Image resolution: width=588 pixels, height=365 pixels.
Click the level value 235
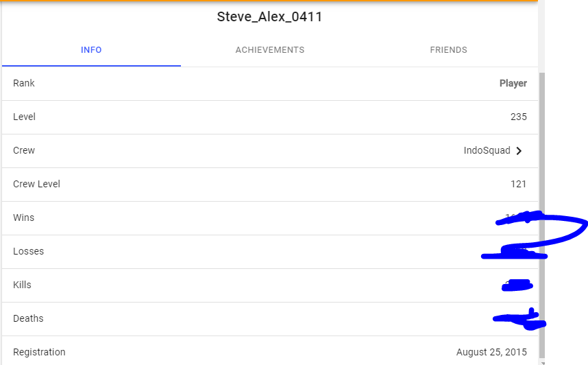[x=519, y=117]
